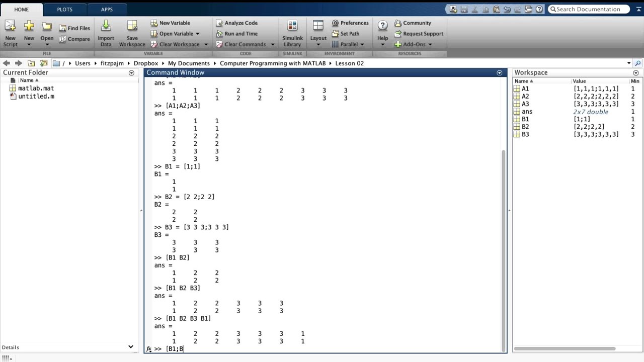This screenshot has width=644, height=362.
Task: Click Find Files in toolstrip
Action: pos(74,28)
